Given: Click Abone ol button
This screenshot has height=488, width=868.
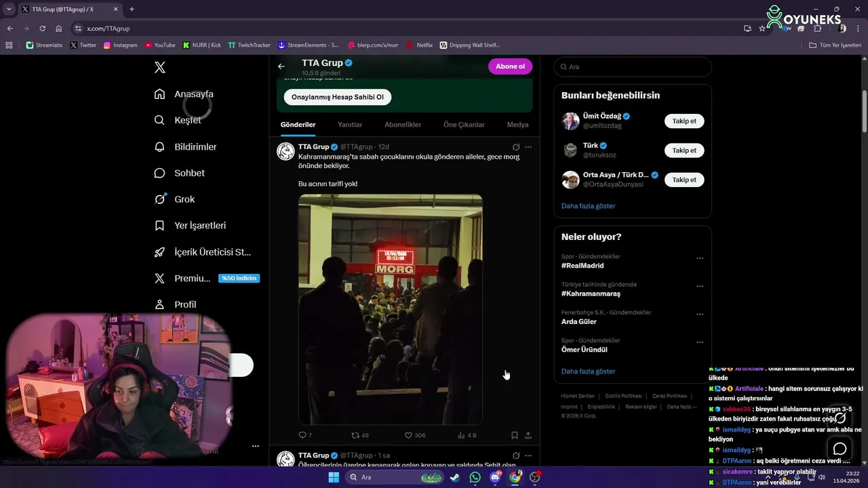Looking at the screenshot, I should (510, 66).
